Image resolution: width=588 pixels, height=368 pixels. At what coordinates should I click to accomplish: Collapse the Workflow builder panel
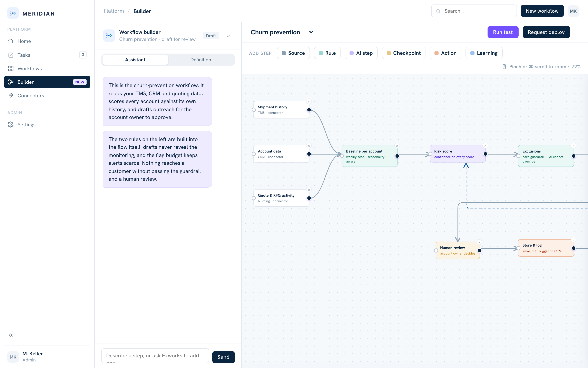(228, 36)
